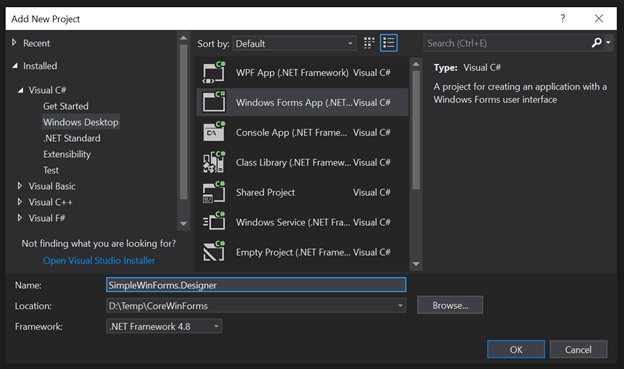Click the category tree scrollbar thumb
The image size is (624, 369).
click(183, 121)
